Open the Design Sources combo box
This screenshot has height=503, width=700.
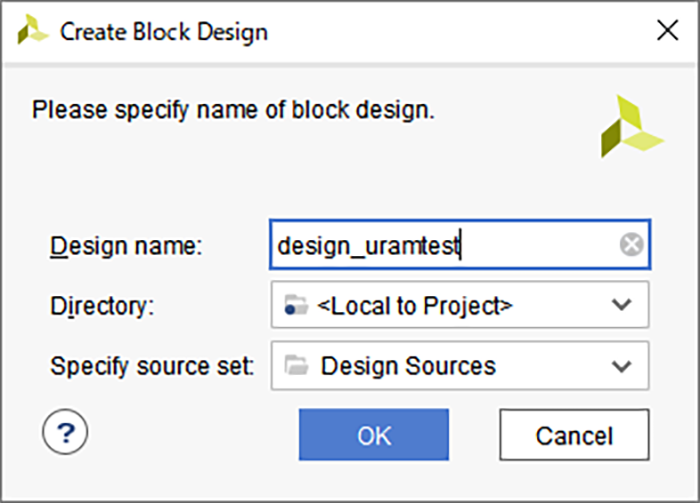coord(460,366)
